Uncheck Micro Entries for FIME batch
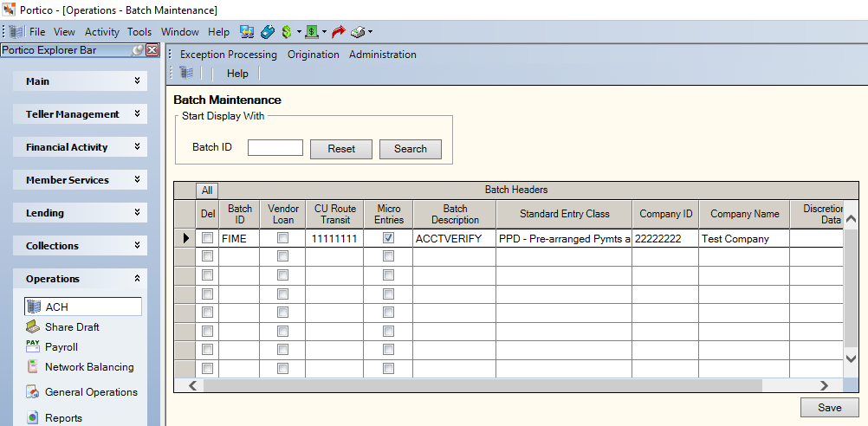Image resolution: width=868 pixels, height=426 pixels. click(388, 238)
